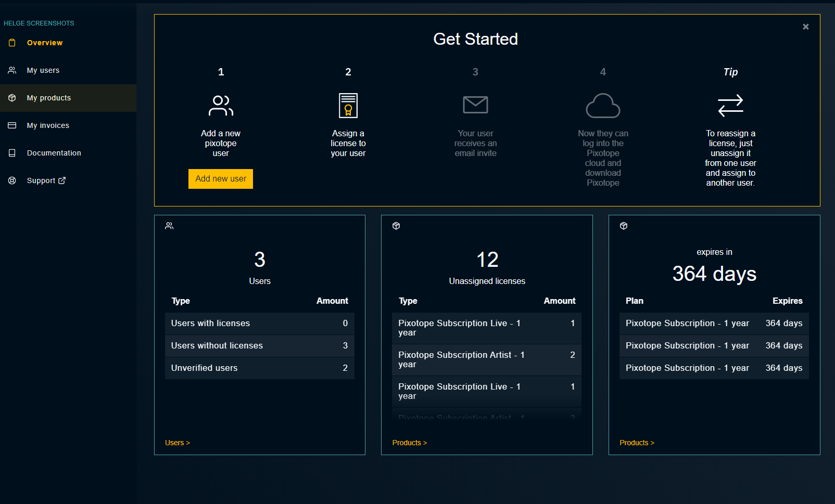Screen dimensions: 835x504
Task: Click the My invoices card icon
Action: (x=12, y=125)
